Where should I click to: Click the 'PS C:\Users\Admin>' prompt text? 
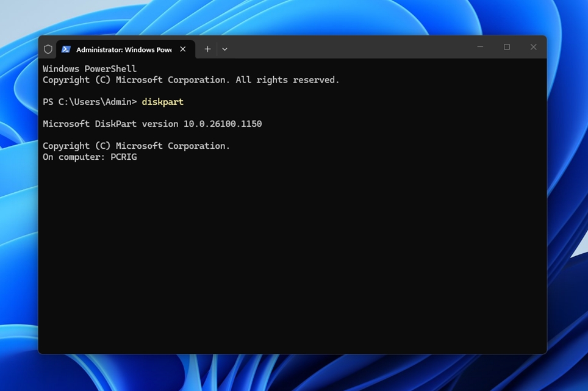pos(90,102)
